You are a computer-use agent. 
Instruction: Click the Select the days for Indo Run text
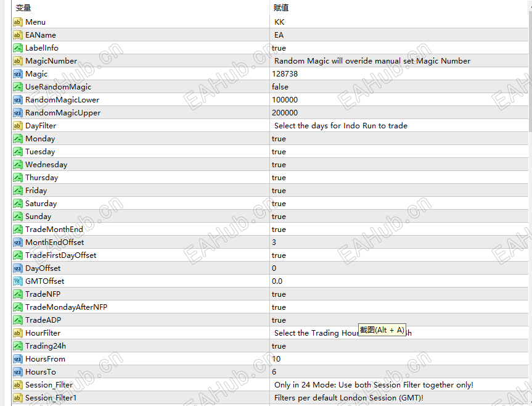click(341, 126)
